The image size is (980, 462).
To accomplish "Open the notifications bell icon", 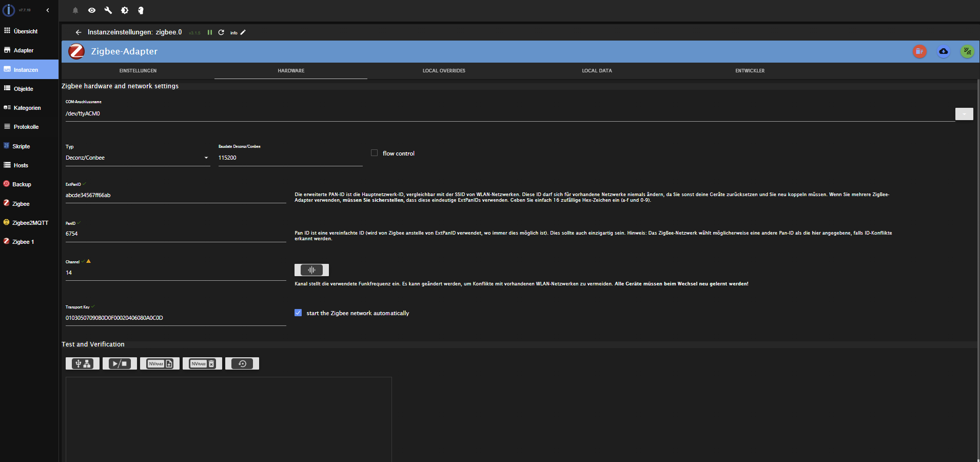I will pyautogui.click(x=75, y=10).
